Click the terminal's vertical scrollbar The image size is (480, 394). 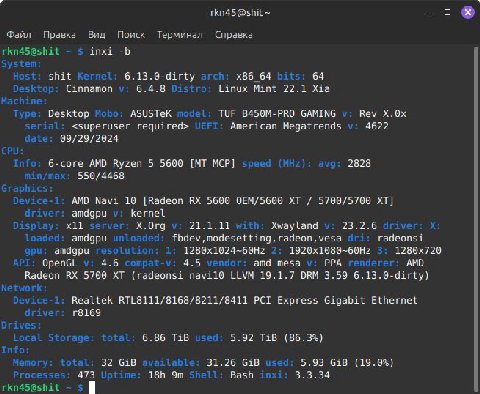tap(476, 219)
